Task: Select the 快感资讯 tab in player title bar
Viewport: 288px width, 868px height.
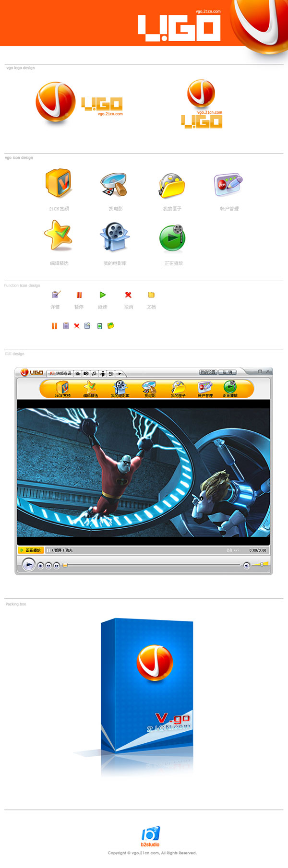Action: click(x=60, y=373)
